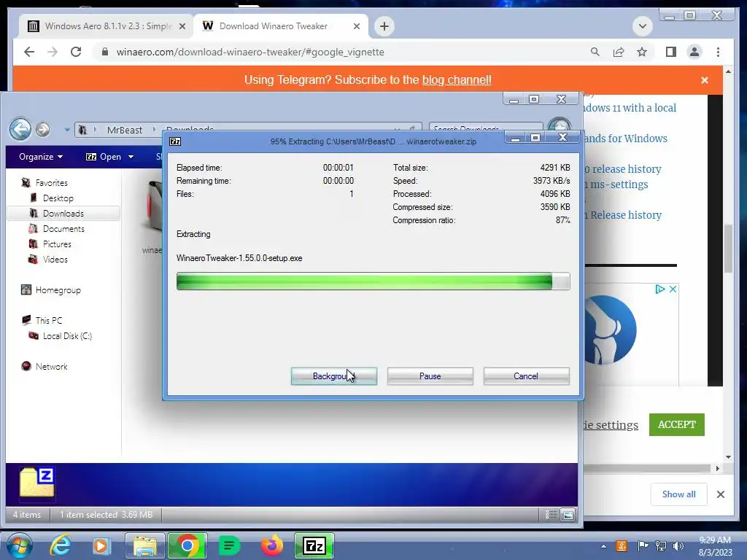747x560 pixels.
Task: Close the Chrome downloads bar
Action: [x=721, y=494]
